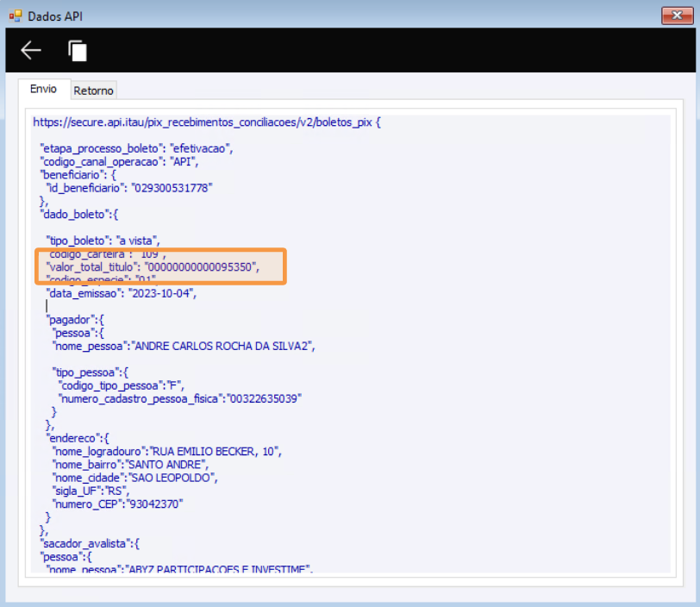Click the "pessoa":{ line under pagador
Viewport: 700px width, 607px height.
pos(78,333)
